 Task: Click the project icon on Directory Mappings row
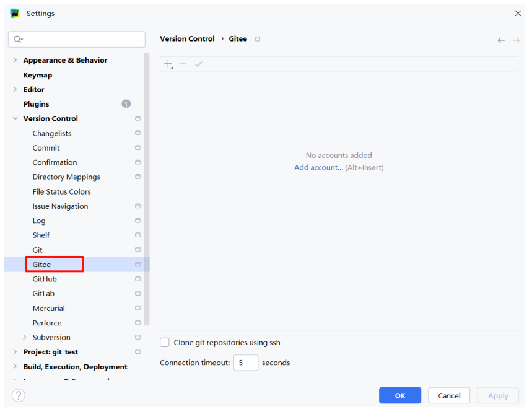(x=137, y=177)
